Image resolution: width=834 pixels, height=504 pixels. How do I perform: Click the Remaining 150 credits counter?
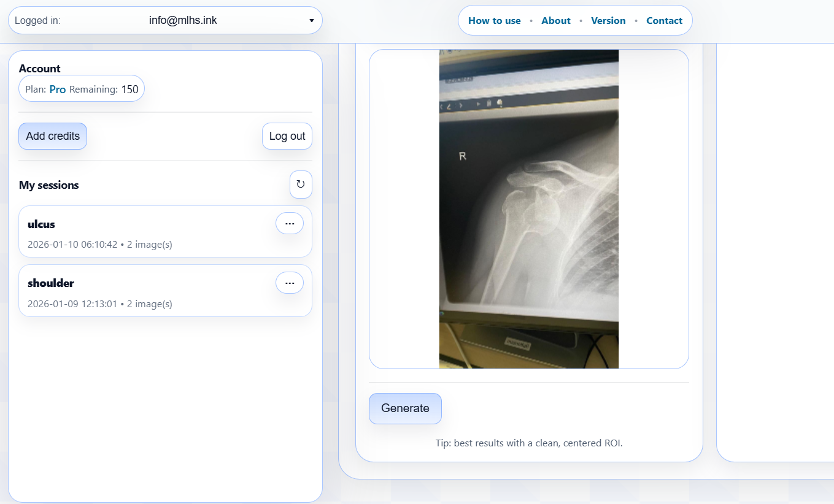coord(129,90)
